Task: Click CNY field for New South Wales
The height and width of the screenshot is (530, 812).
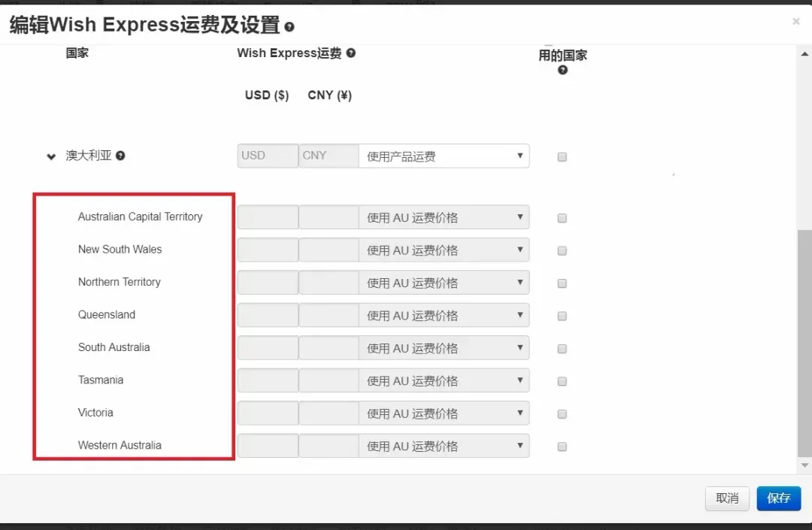Action: click(329, 250)
